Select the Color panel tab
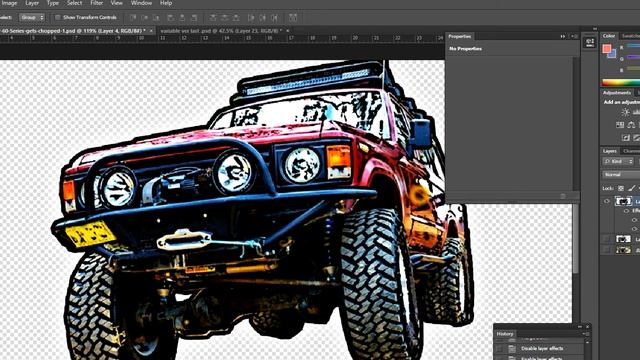This screenshot has width=640, height=360. pos(609,36)
